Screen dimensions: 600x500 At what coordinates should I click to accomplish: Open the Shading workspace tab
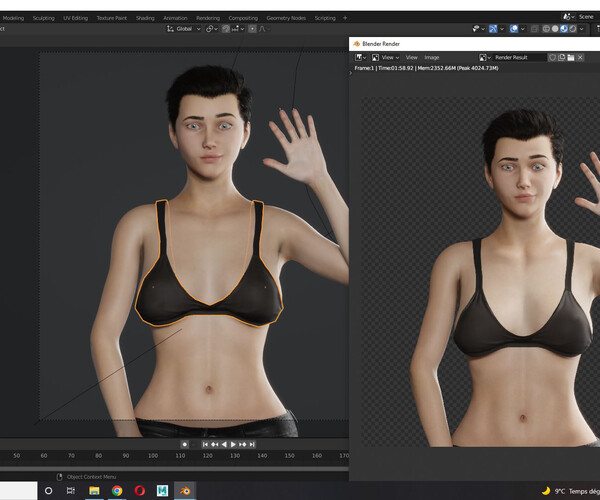click(x=145, y=18)
